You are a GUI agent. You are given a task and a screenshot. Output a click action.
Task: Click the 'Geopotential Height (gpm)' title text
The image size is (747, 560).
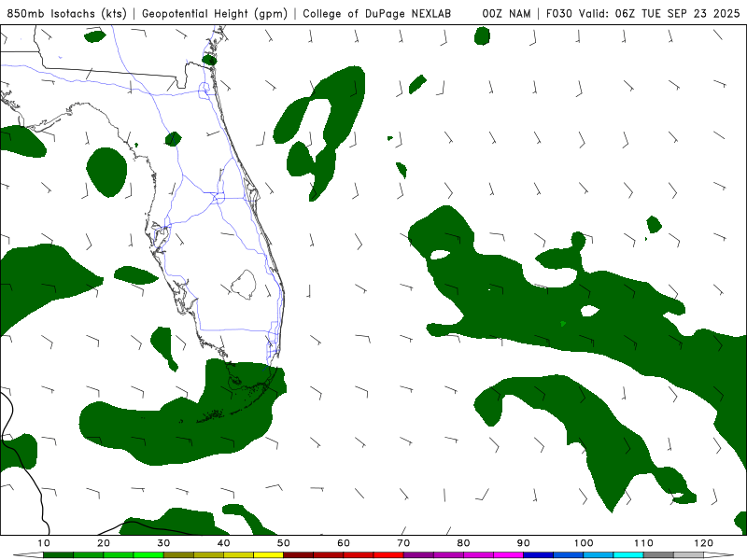pyautogui.click(x=215, y=14)
